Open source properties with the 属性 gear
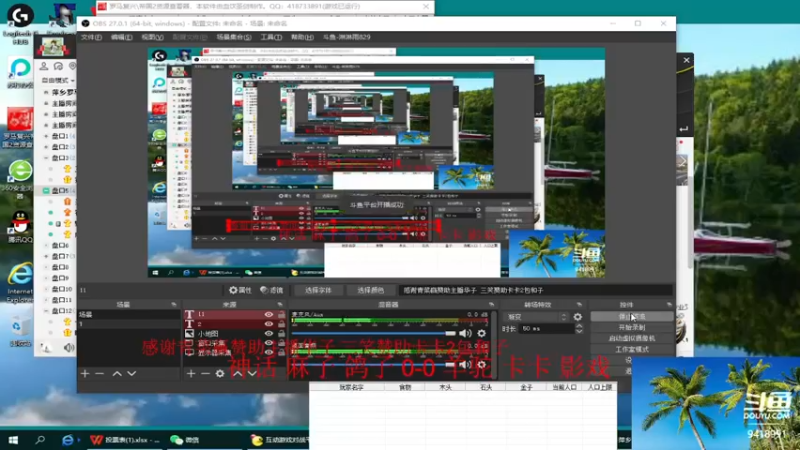The height and width of the screenshot is (450, 800). click(x=240, y=290)
